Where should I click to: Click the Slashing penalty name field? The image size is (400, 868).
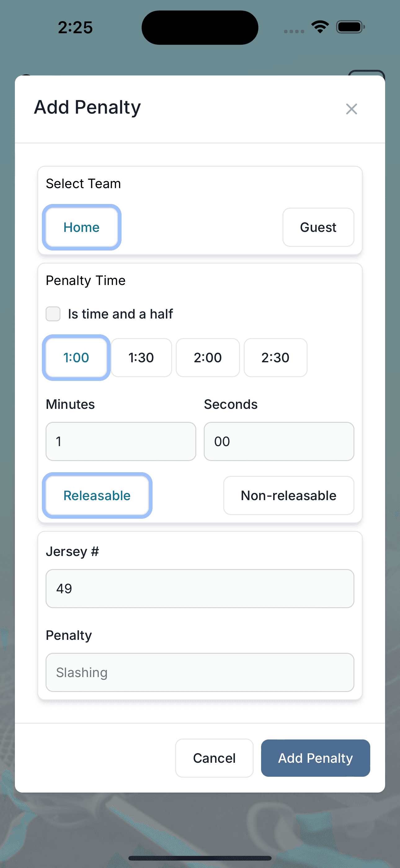point(200,672)
